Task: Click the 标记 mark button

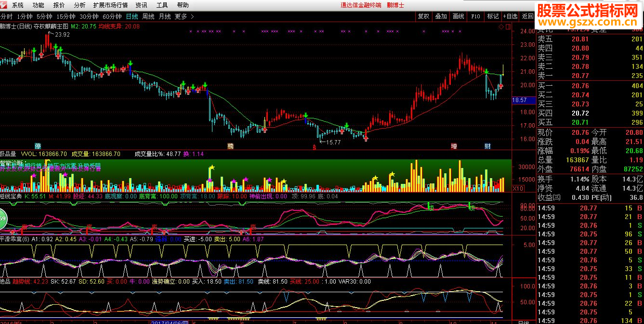Action: tap(493, 16)
